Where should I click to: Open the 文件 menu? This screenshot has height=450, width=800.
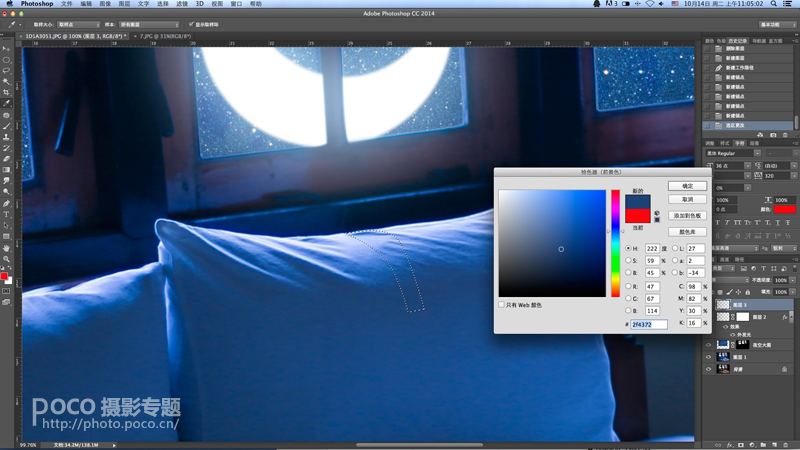pos(67,4)
